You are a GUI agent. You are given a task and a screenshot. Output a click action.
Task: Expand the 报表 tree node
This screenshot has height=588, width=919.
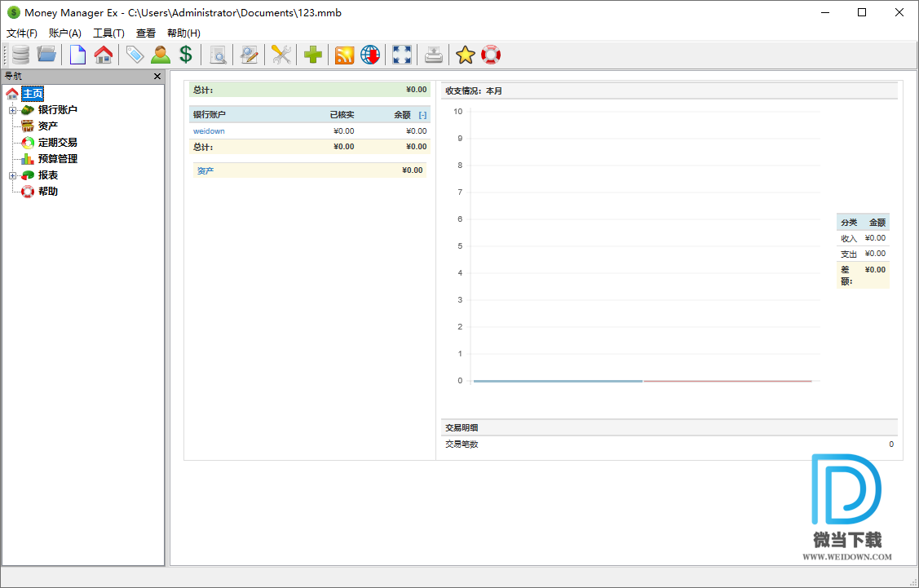12,175
